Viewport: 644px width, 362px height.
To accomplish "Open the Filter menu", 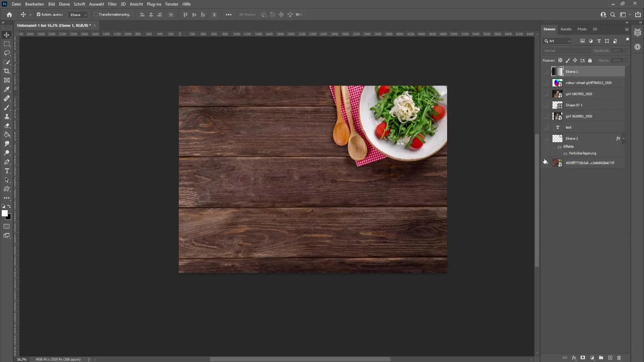I will coord(112,4).
